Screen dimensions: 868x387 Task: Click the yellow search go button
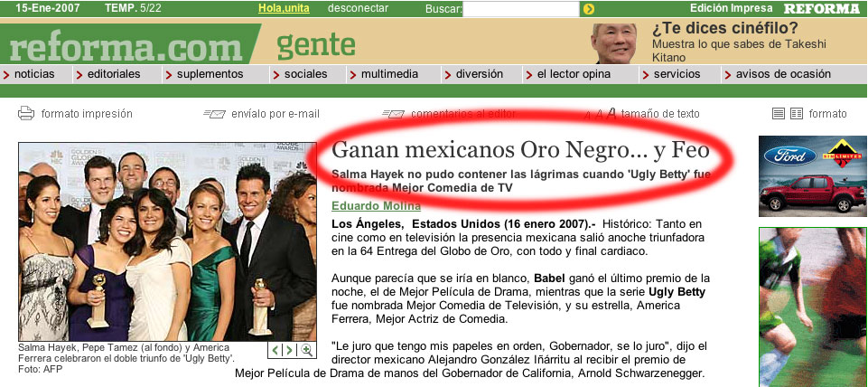pyautogui.click(x=589, y=9)
